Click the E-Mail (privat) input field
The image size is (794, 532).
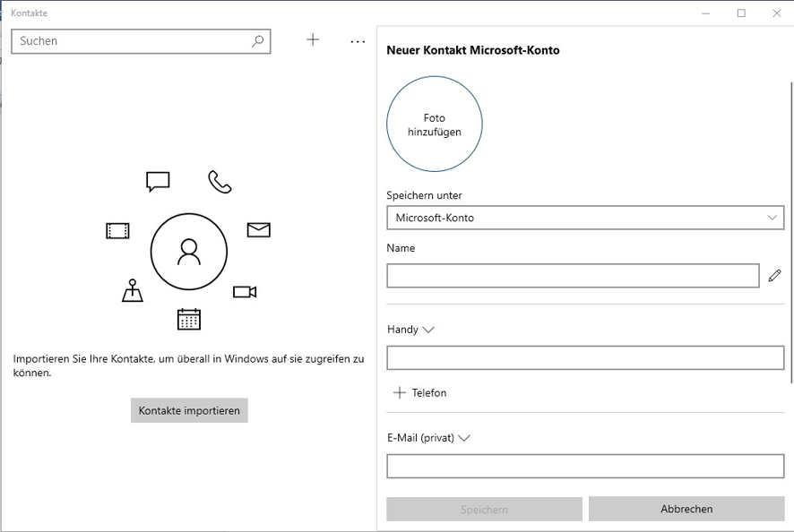585,467
